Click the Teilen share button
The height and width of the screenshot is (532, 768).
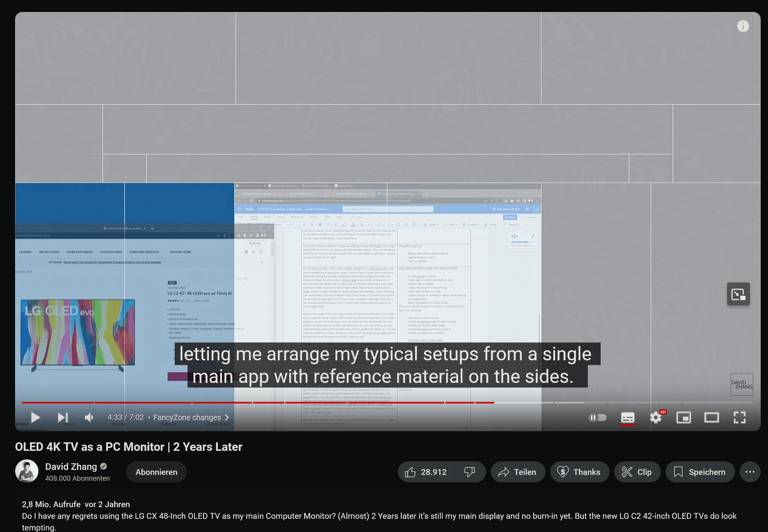518,472
